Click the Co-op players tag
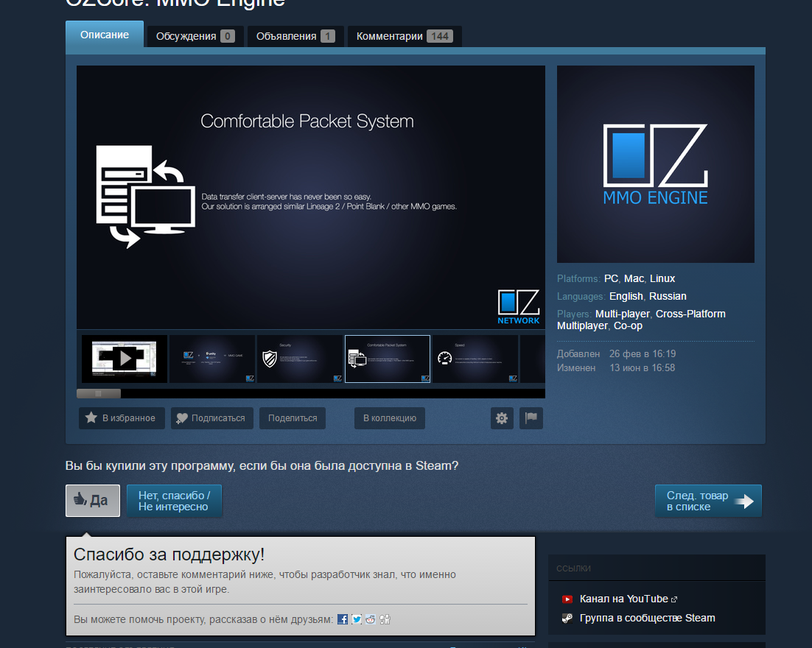 point(629,325)
